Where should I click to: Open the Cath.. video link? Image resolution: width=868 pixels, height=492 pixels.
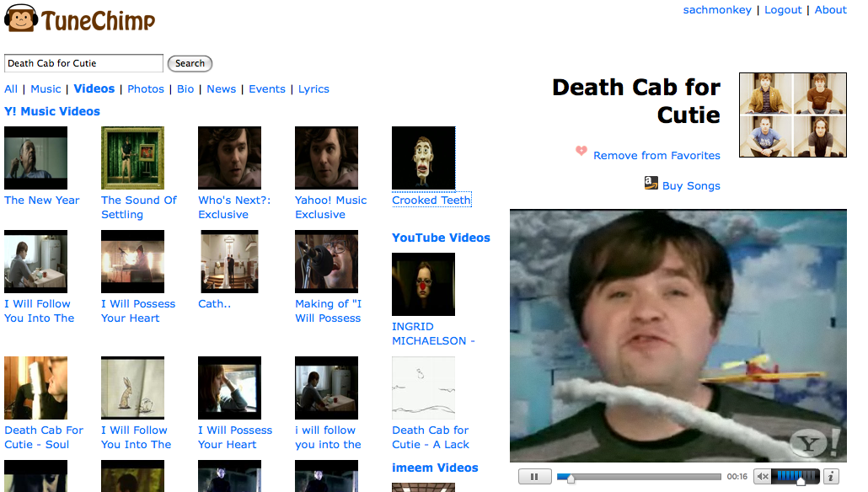pyautogui.click(x=215, y=304)
